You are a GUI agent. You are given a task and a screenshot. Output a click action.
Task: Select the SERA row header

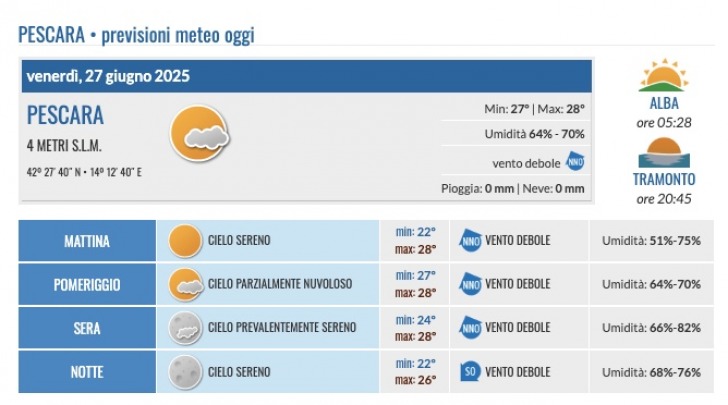(x=87, y=328)
